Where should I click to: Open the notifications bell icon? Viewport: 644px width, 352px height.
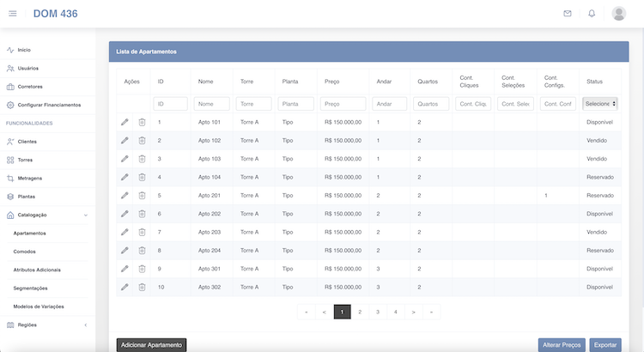pyautogui.click(x=592, y=14)
